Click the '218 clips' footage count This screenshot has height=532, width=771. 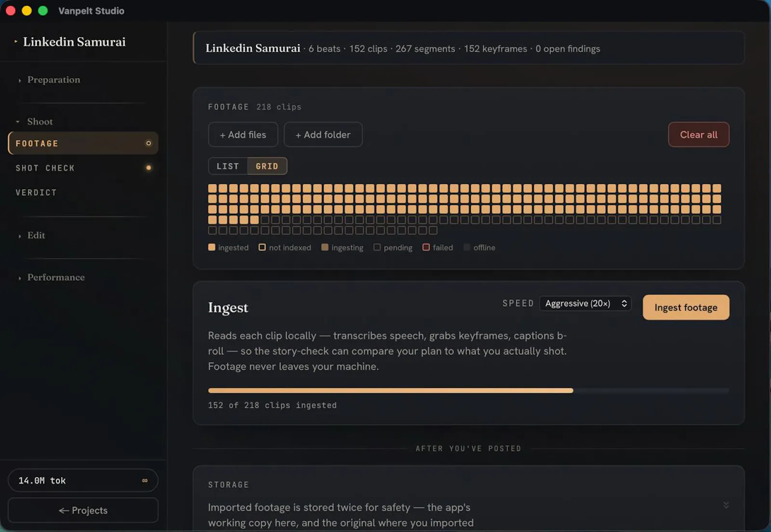click(279, 107)
